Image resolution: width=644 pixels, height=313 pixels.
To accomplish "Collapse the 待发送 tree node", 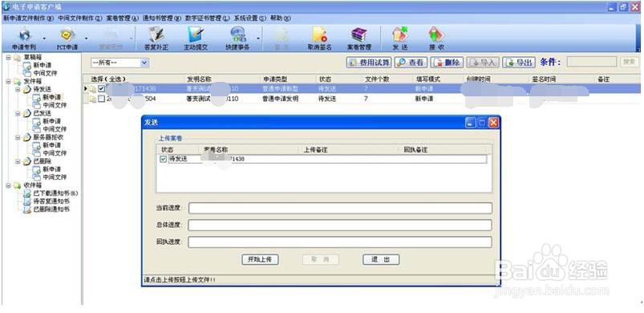I will click(18, 89).
